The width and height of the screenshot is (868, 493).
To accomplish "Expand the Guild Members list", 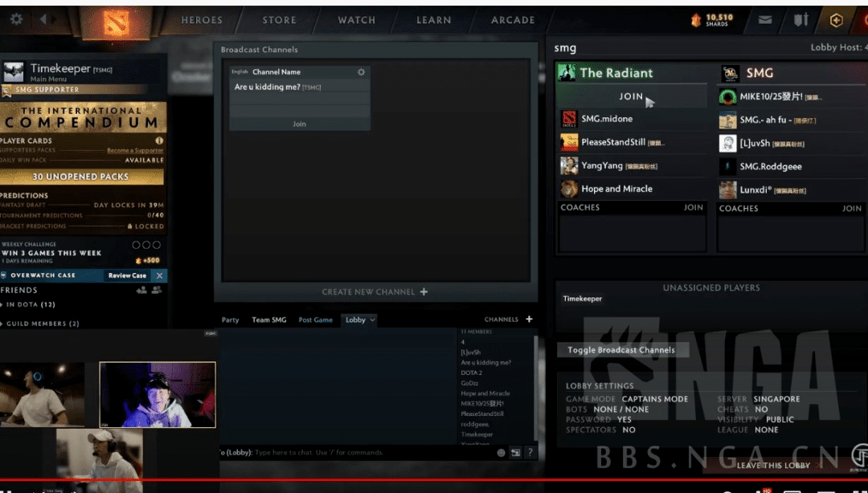I will click(x=40, y=324).
